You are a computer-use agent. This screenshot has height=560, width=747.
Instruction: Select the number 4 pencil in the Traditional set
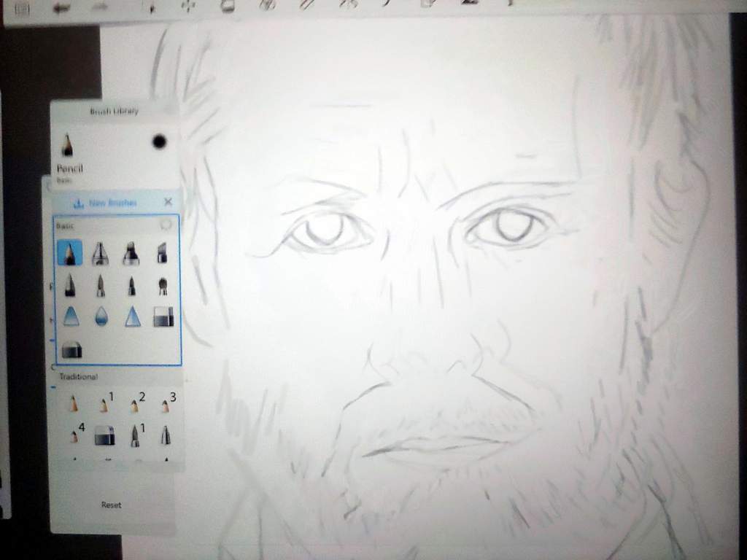72,436
